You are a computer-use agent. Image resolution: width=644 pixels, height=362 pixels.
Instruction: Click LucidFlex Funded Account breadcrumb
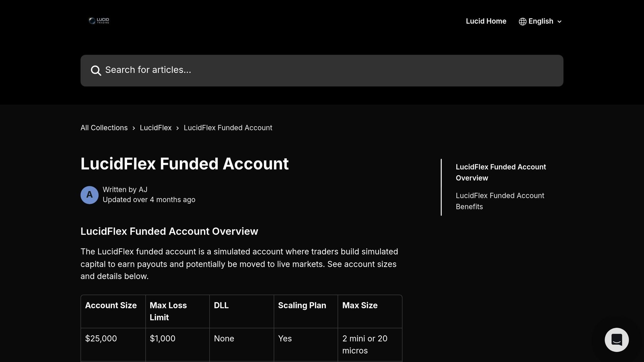228,128
